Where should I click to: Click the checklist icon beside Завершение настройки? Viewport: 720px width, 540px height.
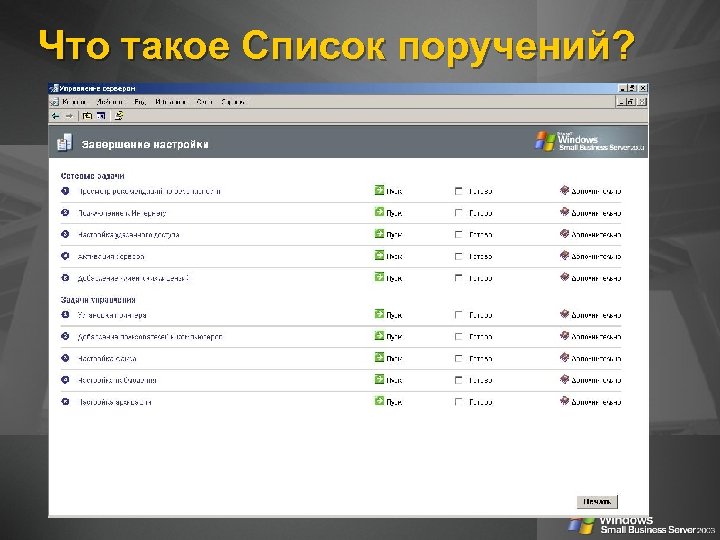[64, 143]
